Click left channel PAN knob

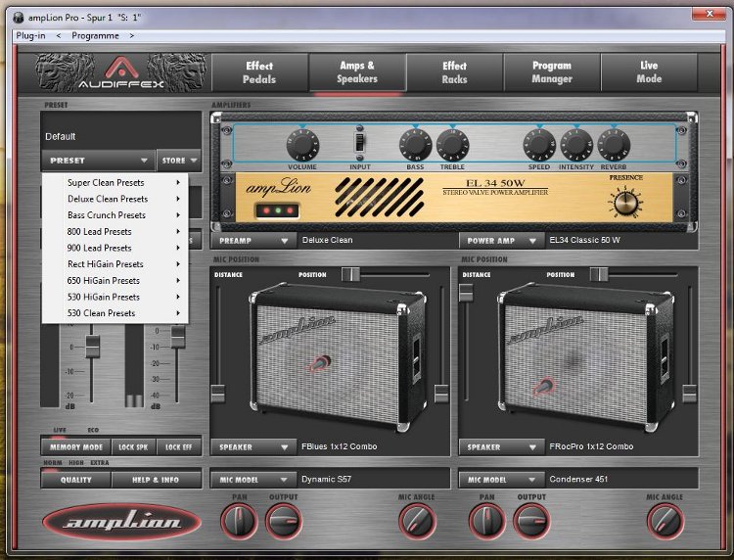[x=239, y=521]
